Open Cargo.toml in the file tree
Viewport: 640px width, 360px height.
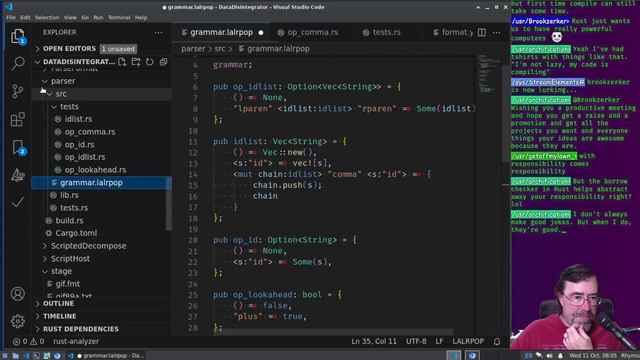pyautogui.click(x=76, y=233)
